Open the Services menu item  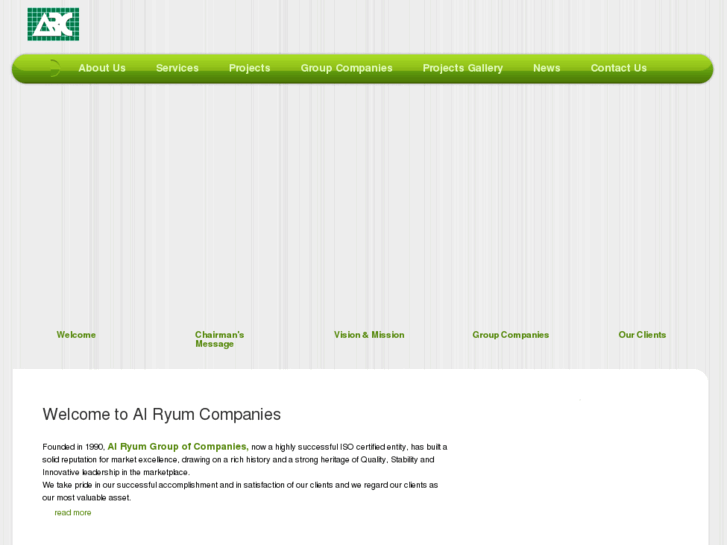click(177, 68)
